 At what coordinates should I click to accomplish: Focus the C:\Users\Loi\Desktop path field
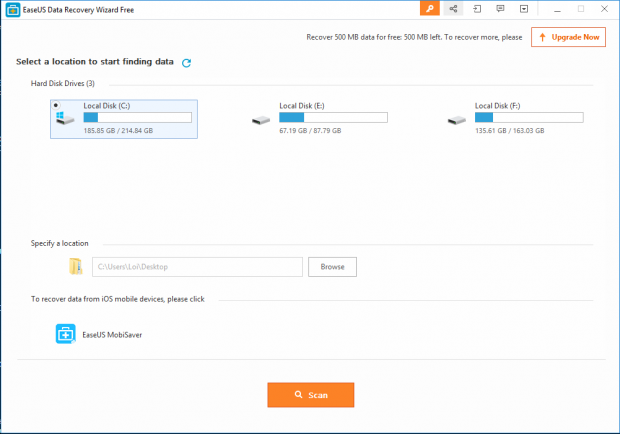pyautogui.click(x=197, y=267)
